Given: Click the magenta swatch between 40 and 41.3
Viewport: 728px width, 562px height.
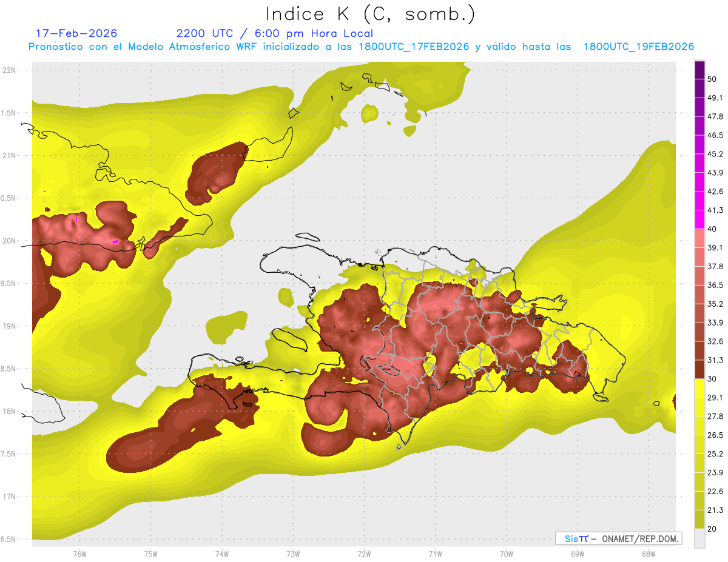Looking at the screenshot, I should click(x=699, y=219).
